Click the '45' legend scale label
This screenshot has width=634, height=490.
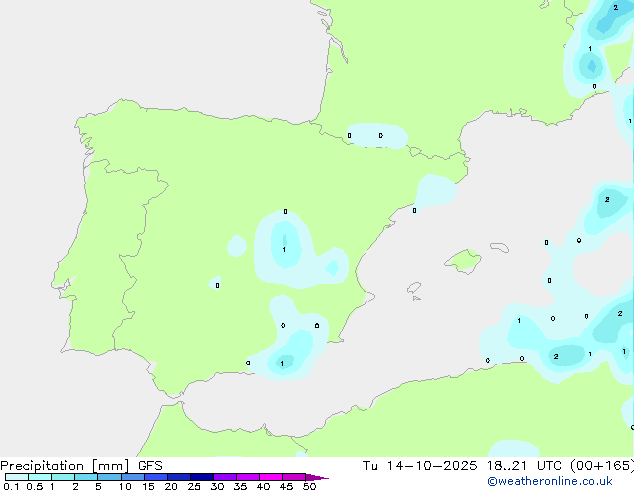[286, 486]
